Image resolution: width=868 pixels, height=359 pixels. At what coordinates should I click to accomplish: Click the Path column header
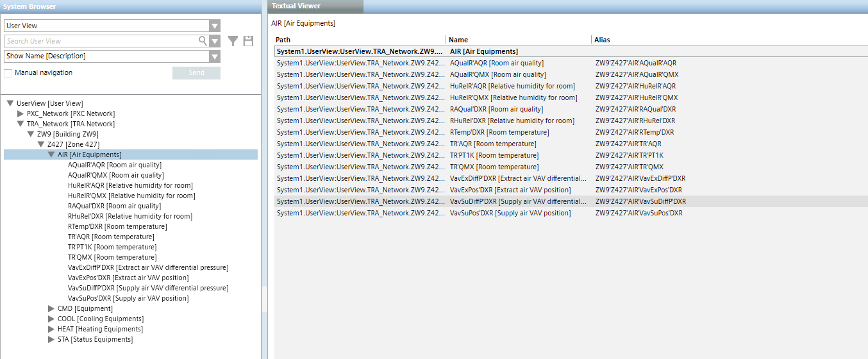pyautogui.click(x=283, y=40)
